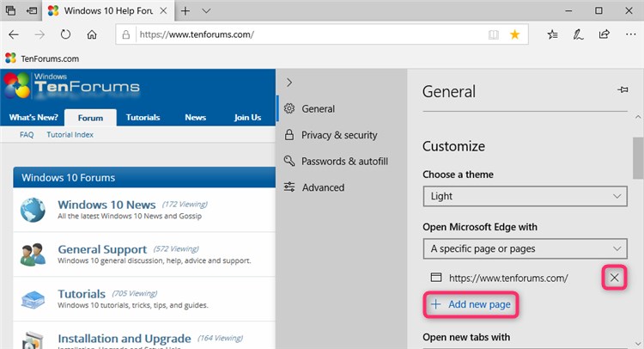Click Advanced sliders icon

(x=289, y=187)
